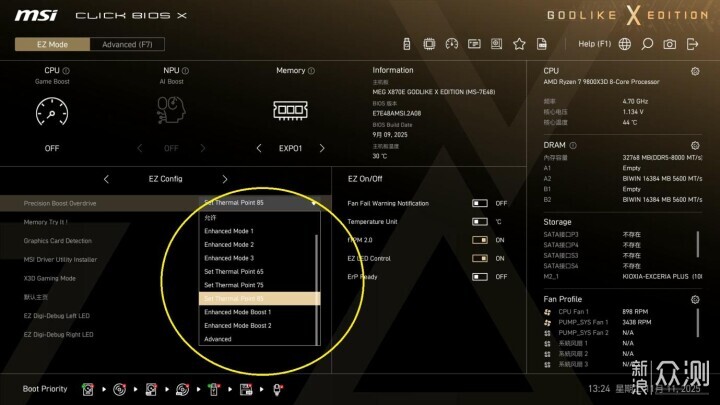The height and width of the screenshot is (405, 720).
Task: Open DRAM panel settings gear
Action: tap(695, 146)
